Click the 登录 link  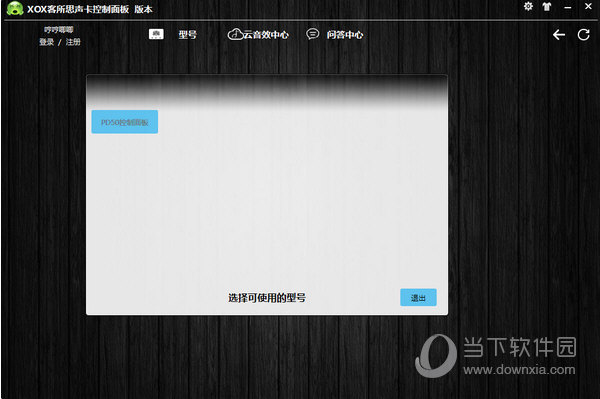pyautogui.click(x=47, y=42)
